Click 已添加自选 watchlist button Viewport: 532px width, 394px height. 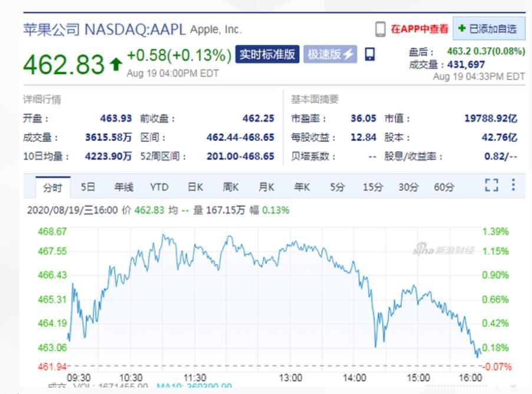pyautogui.click(x=489, y=28)
